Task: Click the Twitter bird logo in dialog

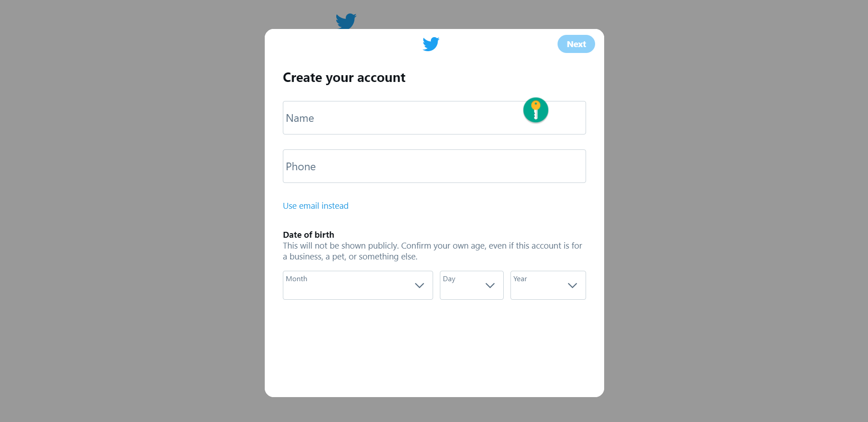Action: 431,44
